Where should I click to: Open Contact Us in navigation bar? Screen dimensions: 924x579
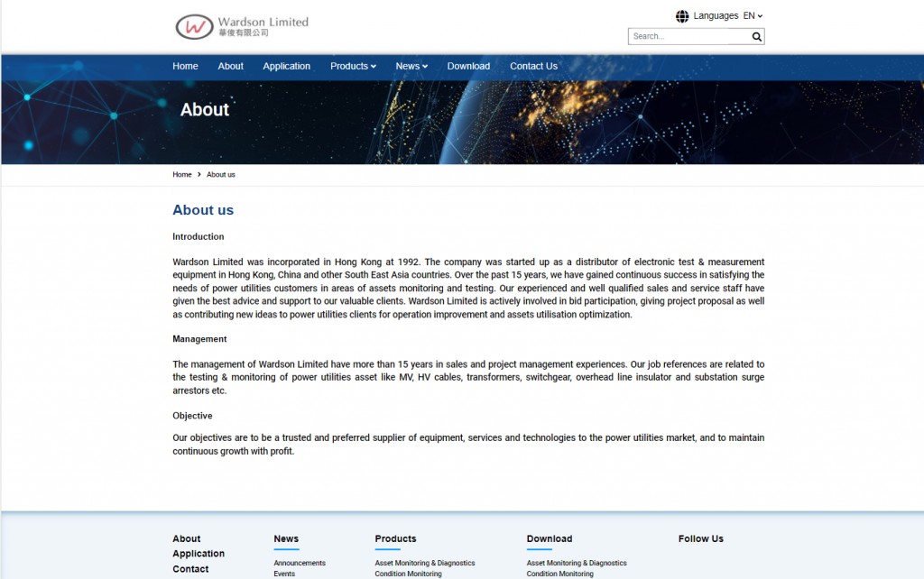click(x=533, y=66)
